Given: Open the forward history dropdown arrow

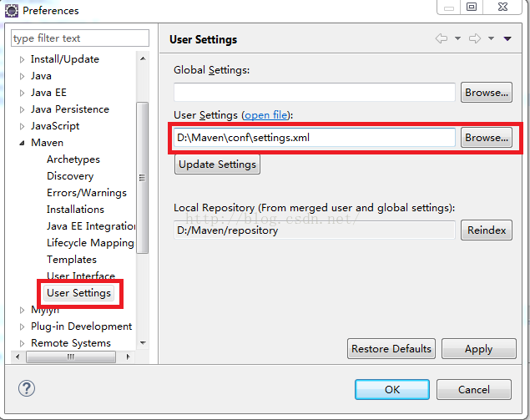Looking at the screenshot, I should (x=491, y=38).
